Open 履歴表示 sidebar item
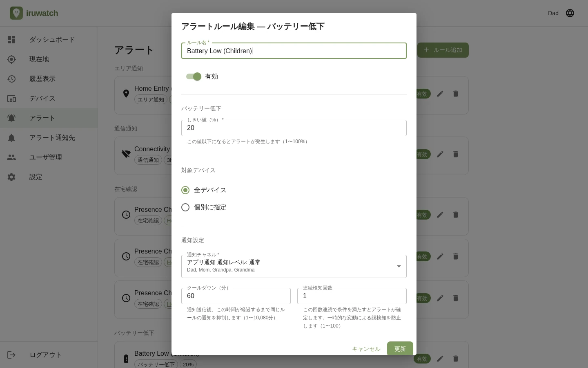 (49, 79)
